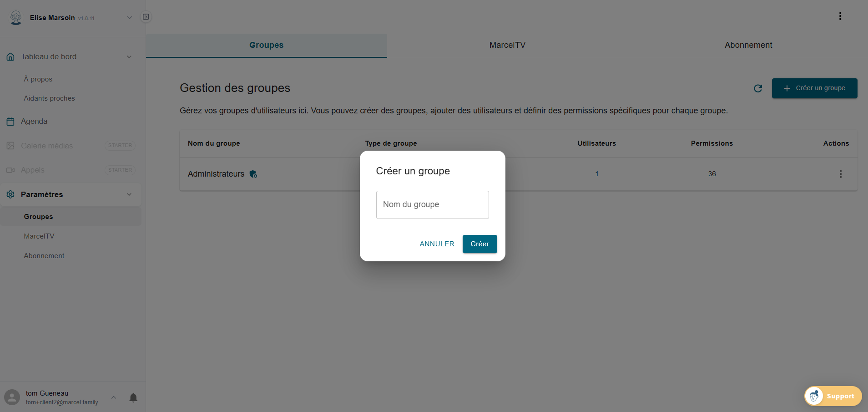Open the Actions menu for Administrateurs group

840,174
